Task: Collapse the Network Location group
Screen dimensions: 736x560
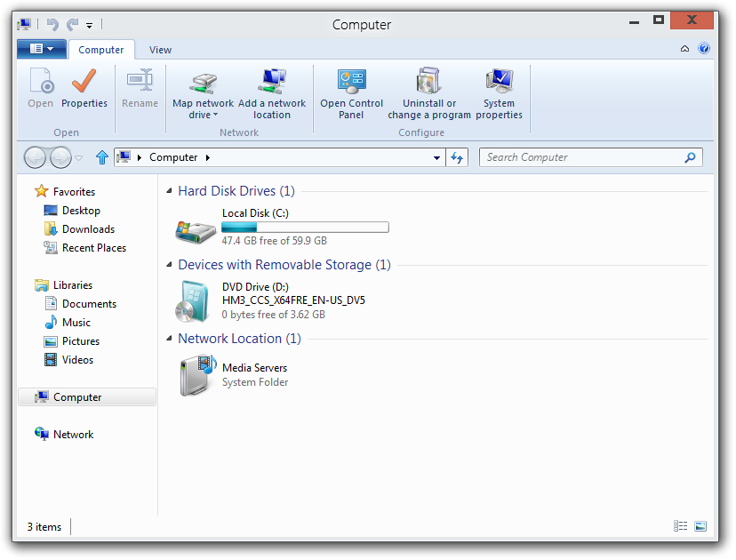Action: pos(169,338)
